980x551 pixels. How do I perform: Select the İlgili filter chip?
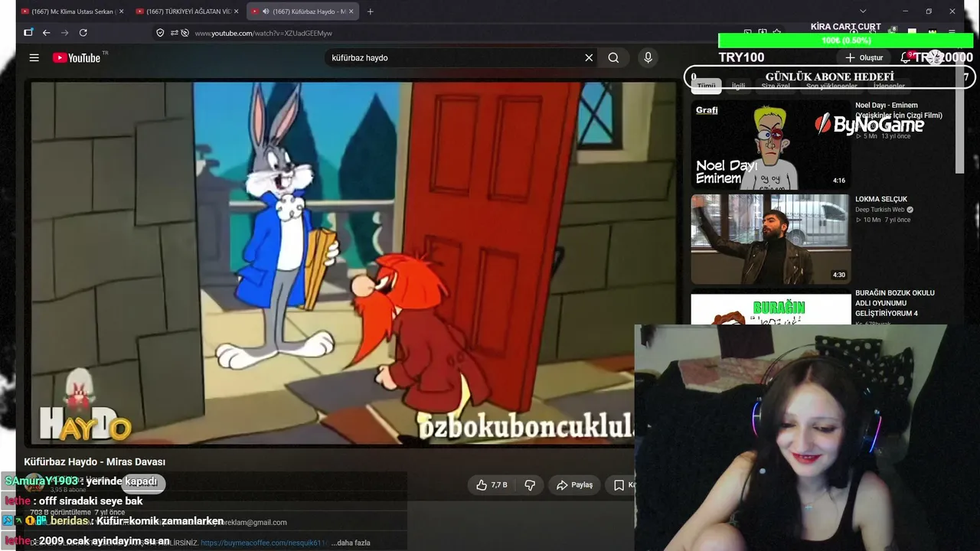[738, 86]
